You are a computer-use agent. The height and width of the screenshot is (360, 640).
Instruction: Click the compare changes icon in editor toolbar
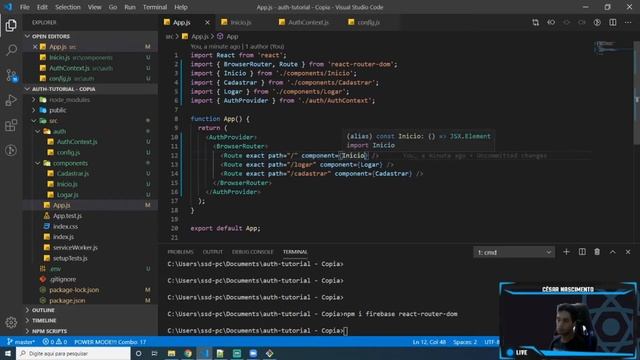coord(536,22)
